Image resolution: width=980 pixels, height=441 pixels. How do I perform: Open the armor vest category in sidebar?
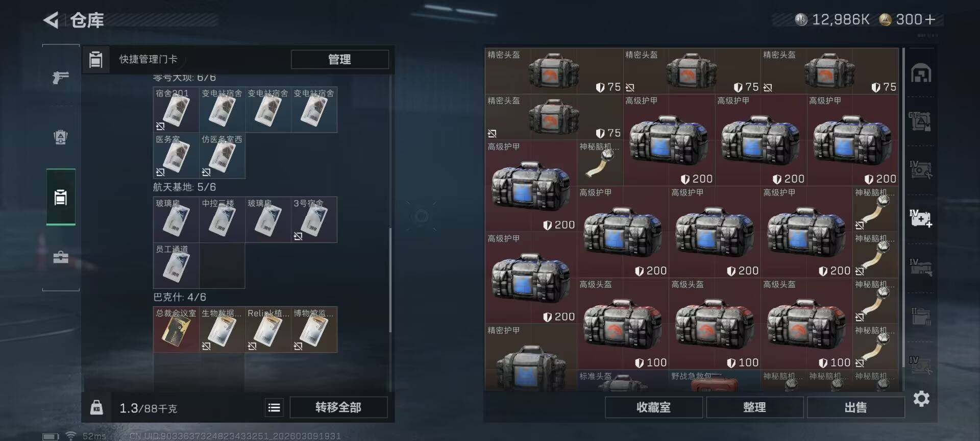[61, 137]
